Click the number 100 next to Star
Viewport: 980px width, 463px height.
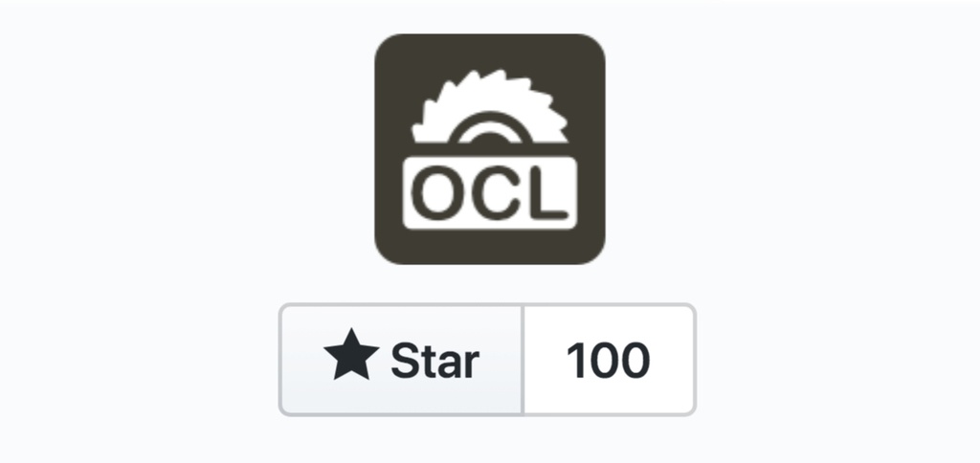pyautogui.click(x=608, y=361)
